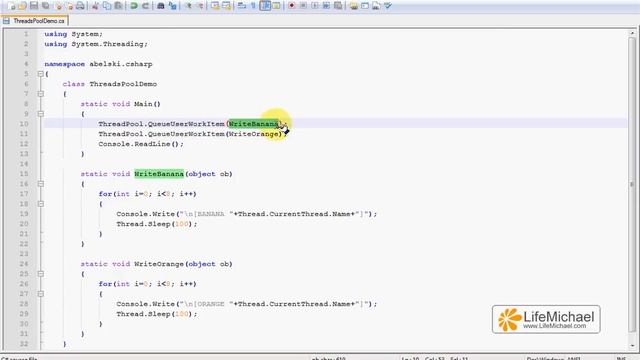Click line number 14 in the margin
Screen dimensions: 640x360
(24, 164)
